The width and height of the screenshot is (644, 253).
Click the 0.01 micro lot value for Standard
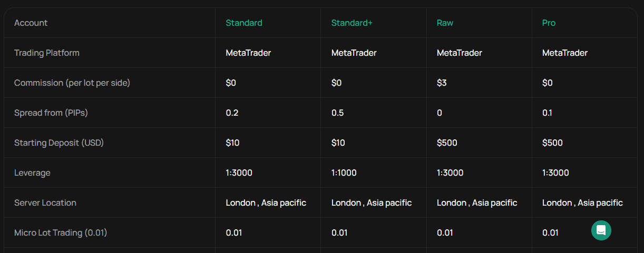coord(234,232)
